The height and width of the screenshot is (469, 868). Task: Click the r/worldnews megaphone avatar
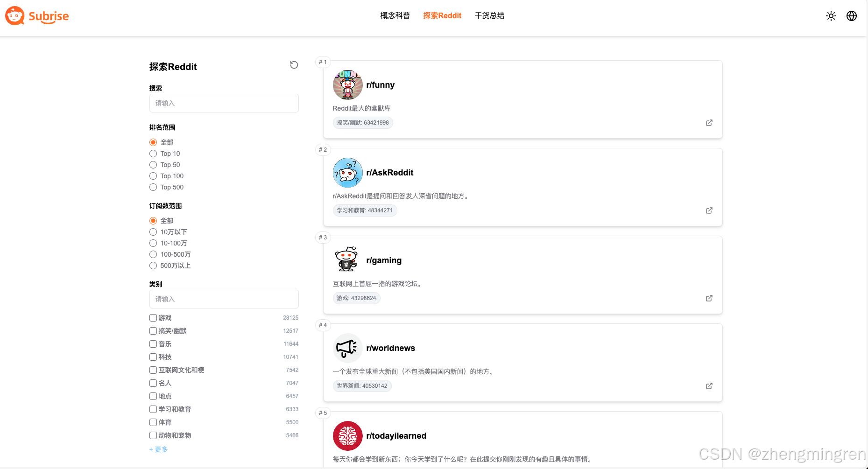coord(347,348)
